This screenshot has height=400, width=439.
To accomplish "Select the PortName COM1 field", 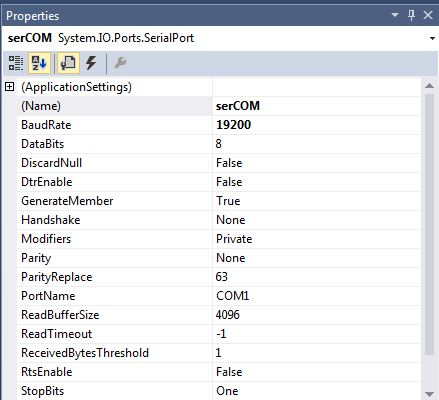I will coord(316,296).
